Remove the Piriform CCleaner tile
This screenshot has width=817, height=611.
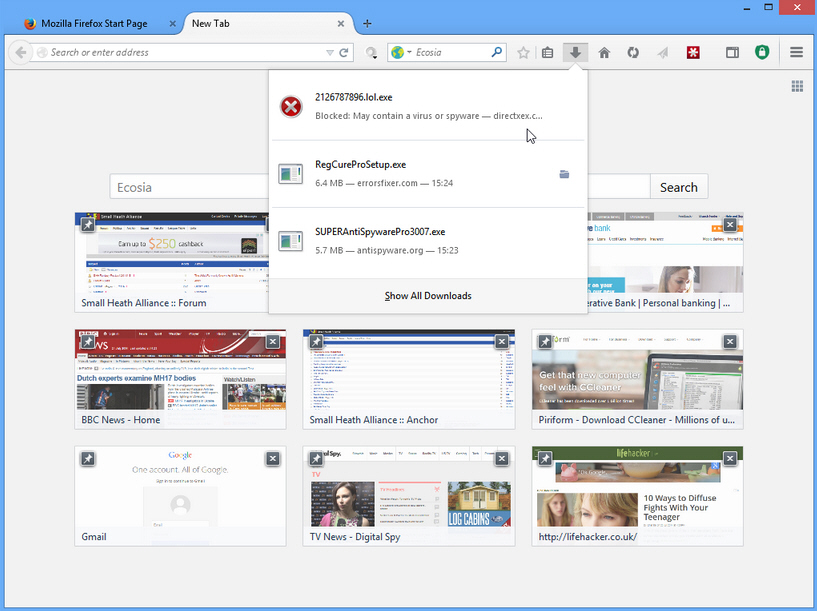tap(729, 342)
